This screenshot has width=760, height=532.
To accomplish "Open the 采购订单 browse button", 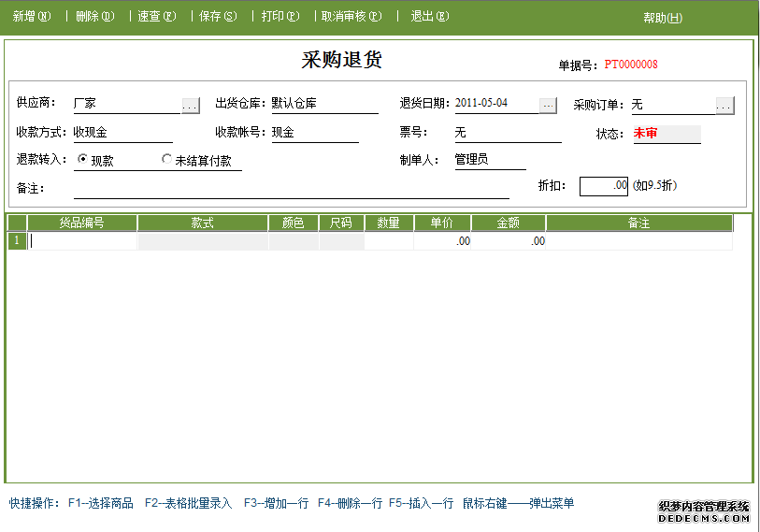I will tap(724, 106).
